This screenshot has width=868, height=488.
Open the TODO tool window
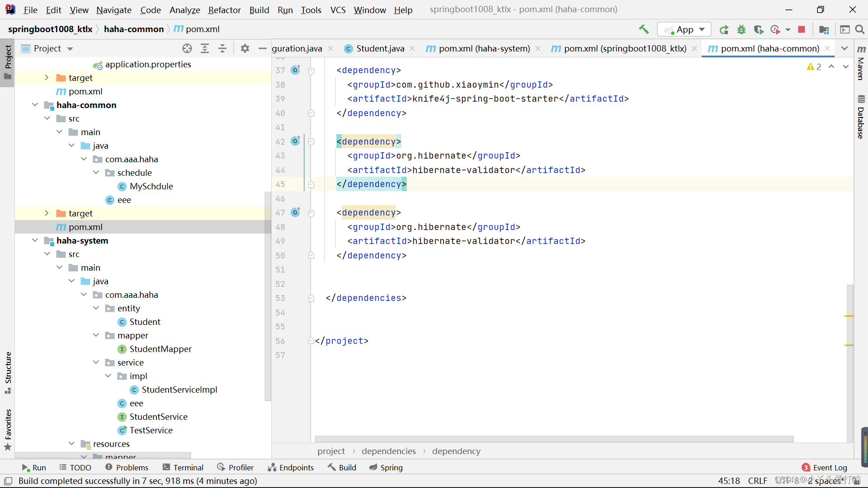click(x=75, y=468)
